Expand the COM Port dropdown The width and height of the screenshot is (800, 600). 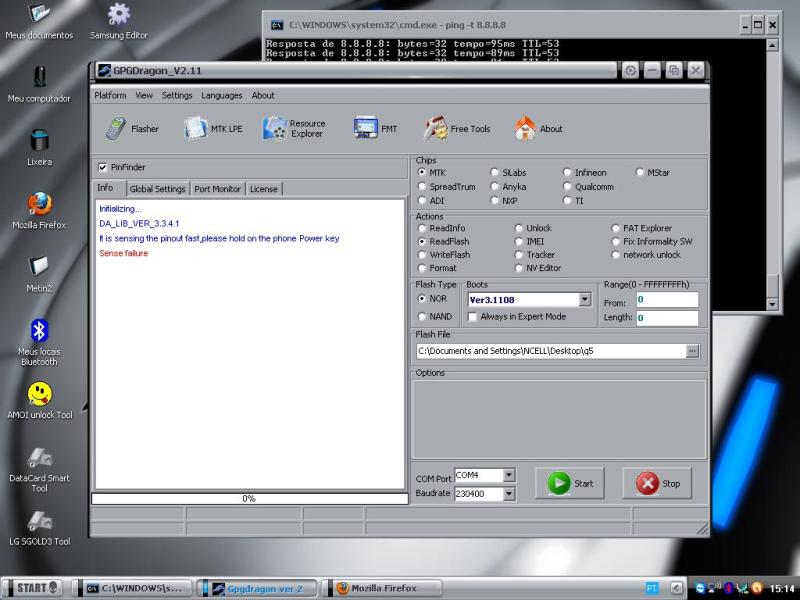pos(509,476)
